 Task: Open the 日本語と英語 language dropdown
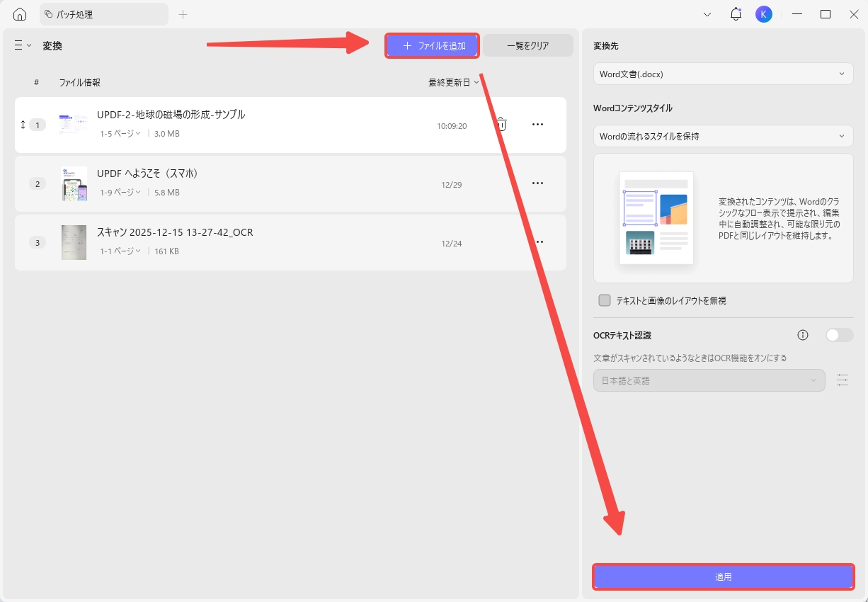point(709,380)
